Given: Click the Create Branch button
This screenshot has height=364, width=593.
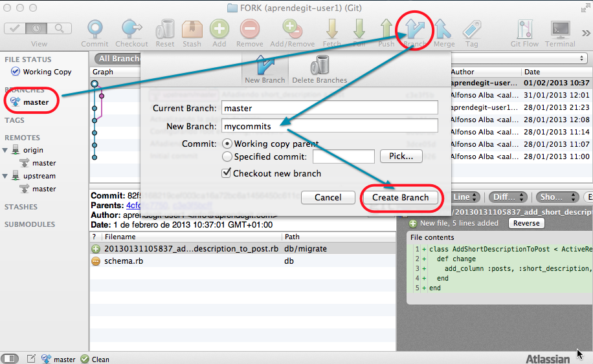Looking at the screenshot, I should [401, 197].
